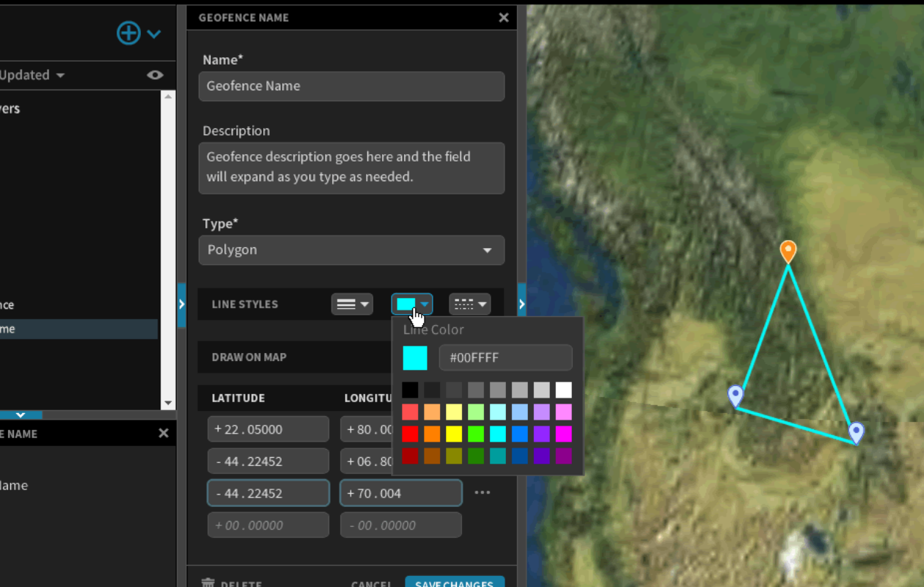924x587 pixels.
Task: Select the teal swatch in bottom row
Action: click(x=498, y=456)
